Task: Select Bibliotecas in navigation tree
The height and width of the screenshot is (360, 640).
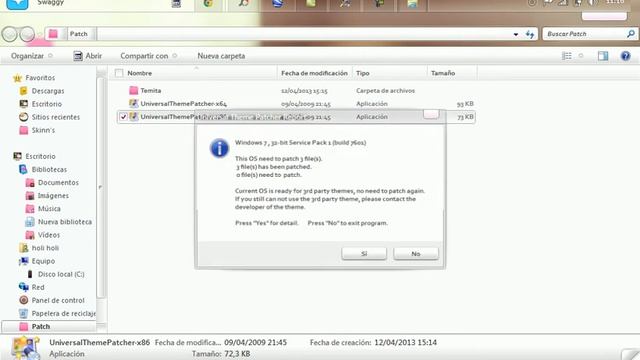Action: point(49,169)
